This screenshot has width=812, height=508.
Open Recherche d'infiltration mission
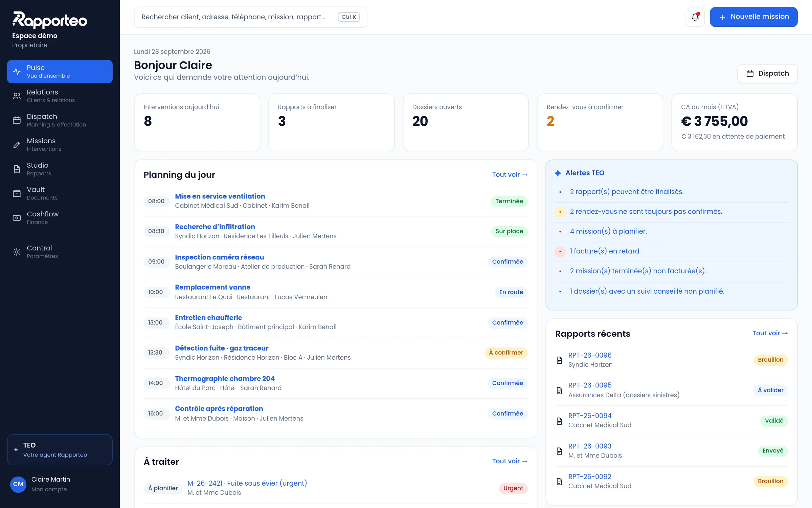215,227
